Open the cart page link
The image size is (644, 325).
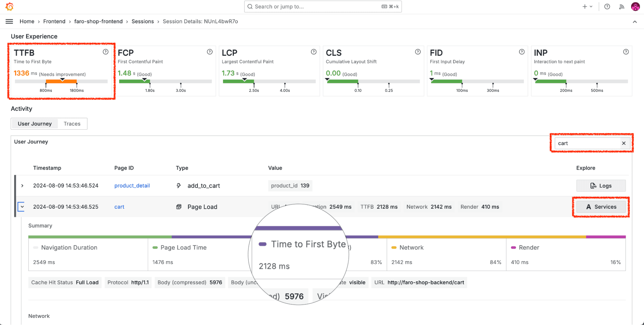click(x=119, y=207)
